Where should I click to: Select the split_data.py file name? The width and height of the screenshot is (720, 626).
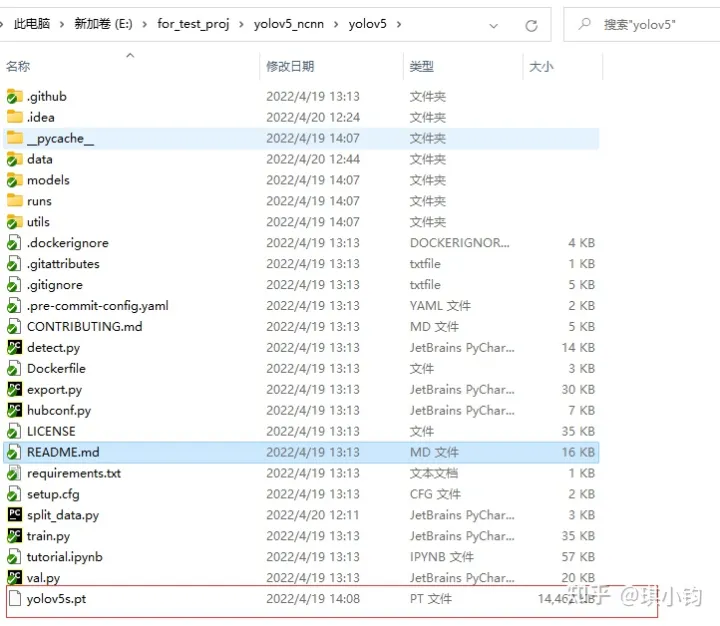pos(63,515)
